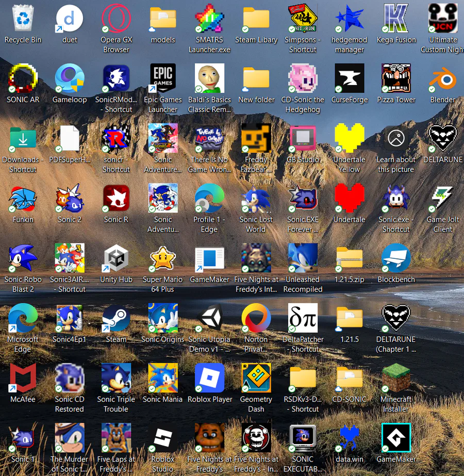Open Sonic Origins icon
Screen dimensions: 464x476
163,318
